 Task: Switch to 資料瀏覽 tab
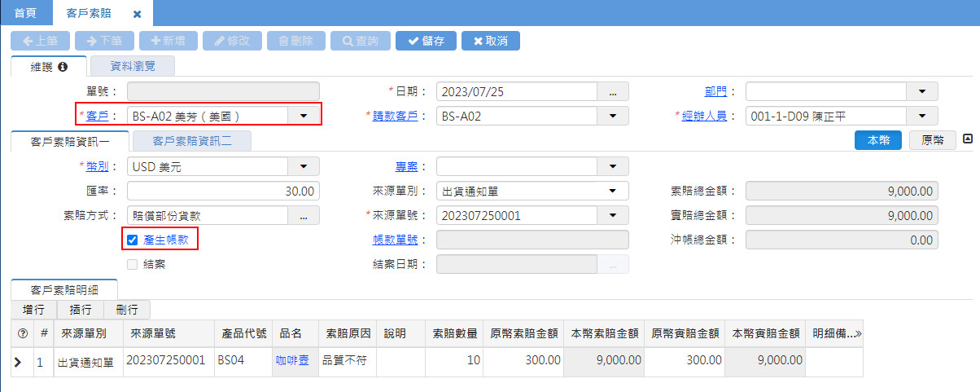point(132,67)
